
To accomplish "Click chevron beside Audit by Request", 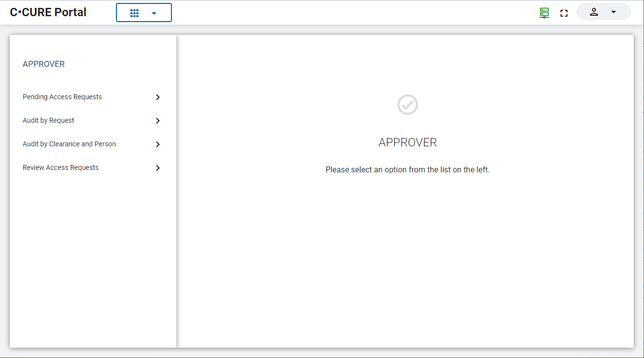I will click(158, 121).
